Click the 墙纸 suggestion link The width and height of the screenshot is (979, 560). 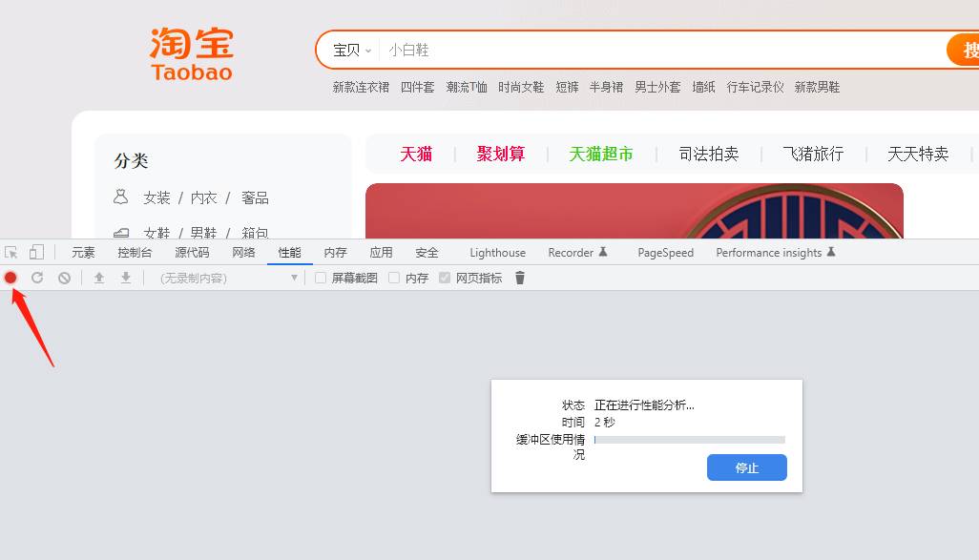point(703,87)
